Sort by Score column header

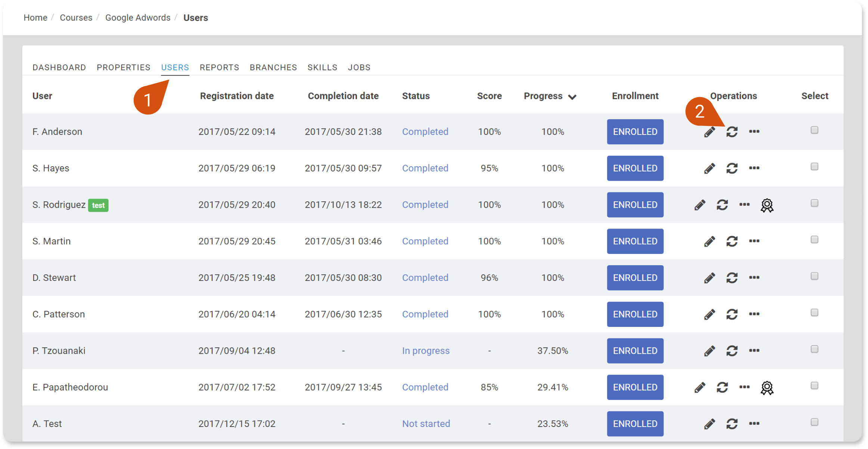(489, 96)
